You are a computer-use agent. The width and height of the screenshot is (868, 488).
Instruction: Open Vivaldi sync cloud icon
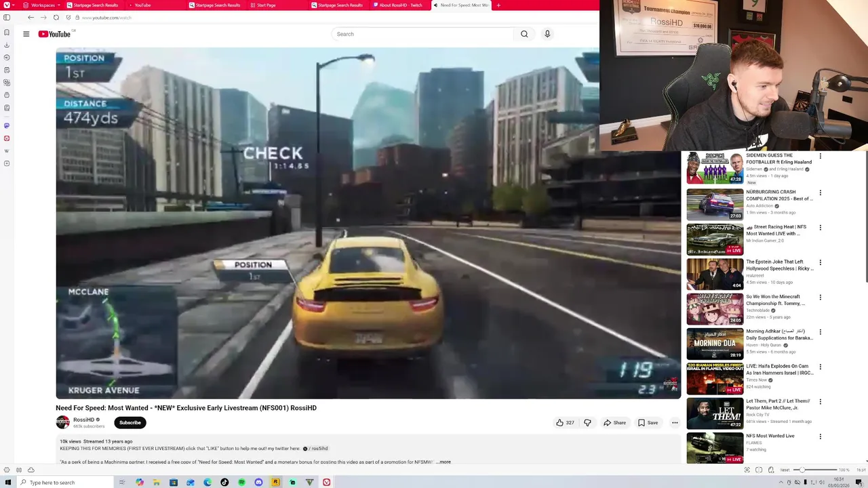[31, 470]
